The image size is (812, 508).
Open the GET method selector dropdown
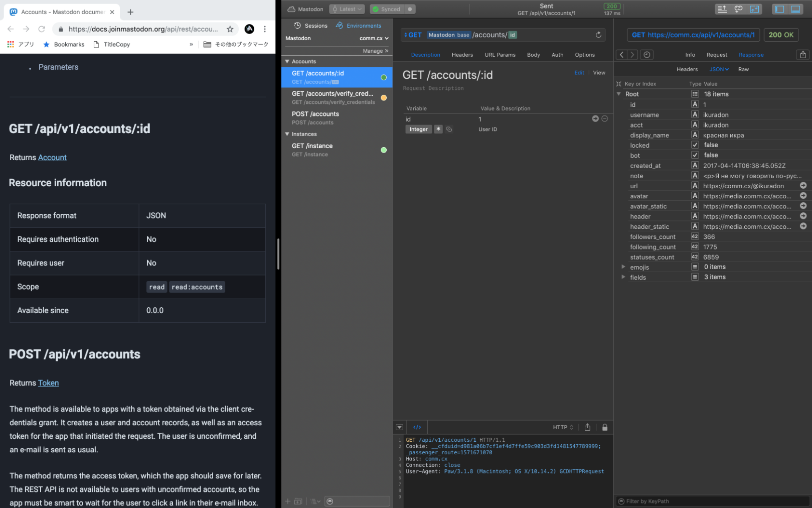413,35
